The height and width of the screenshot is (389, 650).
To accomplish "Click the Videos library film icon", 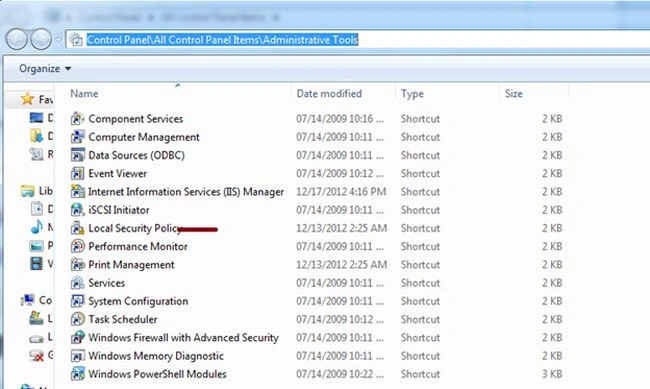I will (x=36, y=264).
